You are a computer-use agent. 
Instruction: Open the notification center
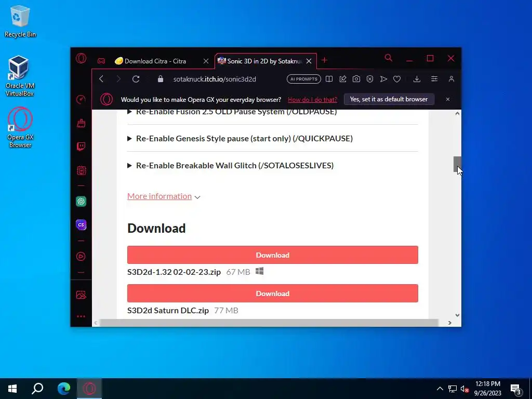pyautogui.click(x=516, y=389)
